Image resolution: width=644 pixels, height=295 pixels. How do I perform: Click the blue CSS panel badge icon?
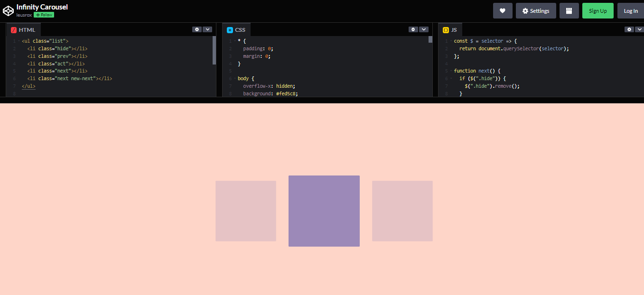[229, 29]
